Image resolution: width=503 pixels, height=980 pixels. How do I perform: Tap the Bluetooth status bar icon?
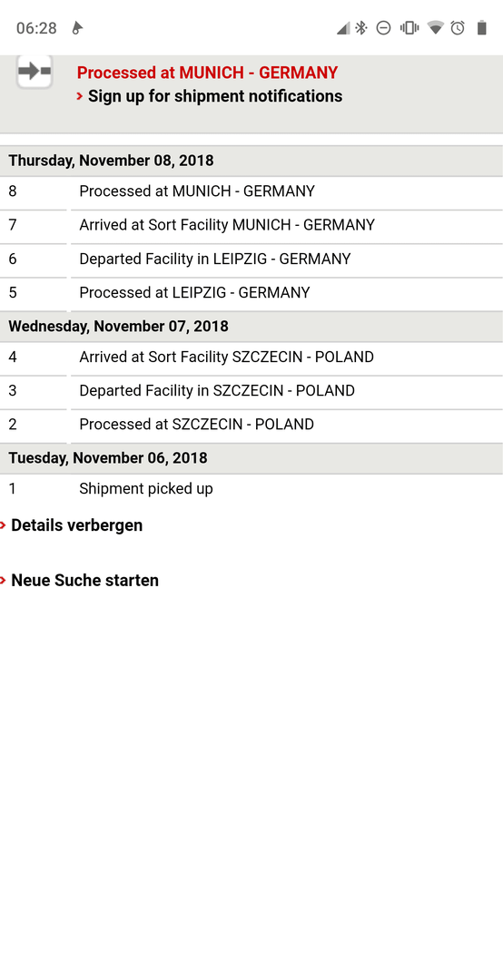tap(361, 27)
